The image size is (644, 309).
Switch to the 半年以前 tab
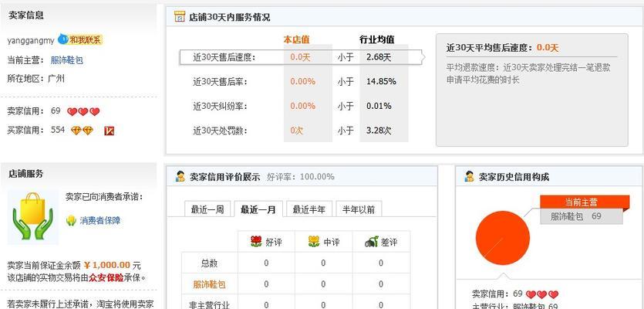[359, 209]
